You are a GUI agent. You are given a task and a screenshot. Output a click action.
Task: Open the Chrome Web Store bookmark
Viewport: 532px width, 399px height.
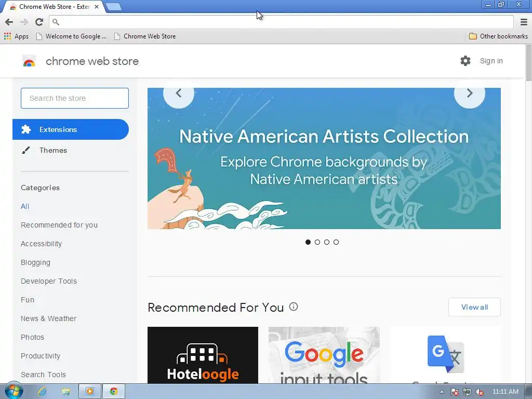click(x=145, y=36)
